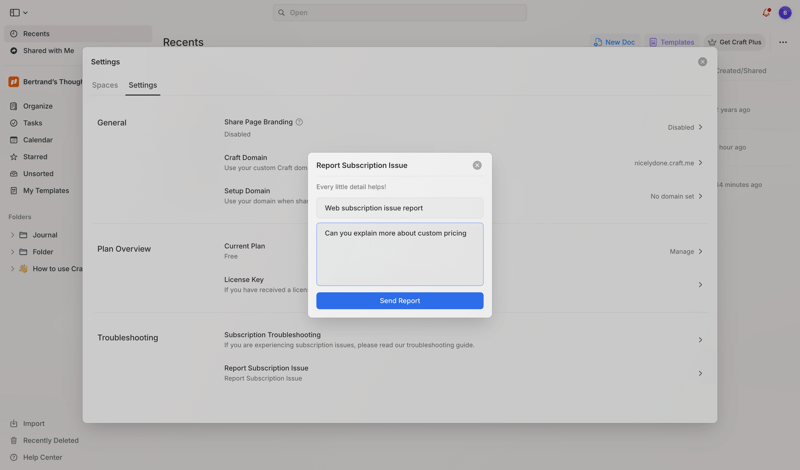Click the report title input field
Screen dimensions: 800x470
point(399,208)
